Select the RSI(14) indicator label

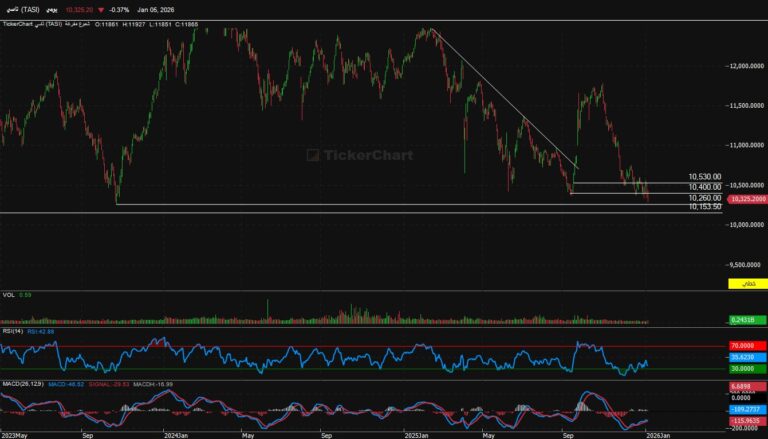coord(12,330)
